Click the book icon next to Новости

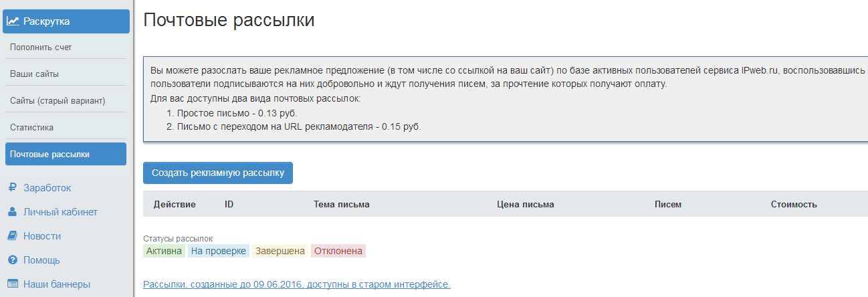click(12, 236)
